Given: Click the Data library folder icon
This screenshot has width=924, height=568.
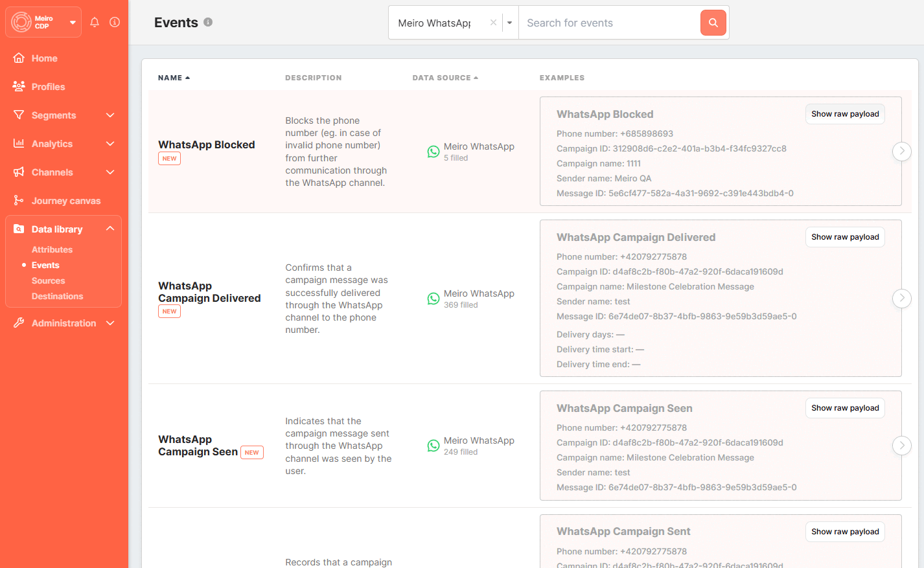Looking at the screenshot, I should [x=19, y=229].
